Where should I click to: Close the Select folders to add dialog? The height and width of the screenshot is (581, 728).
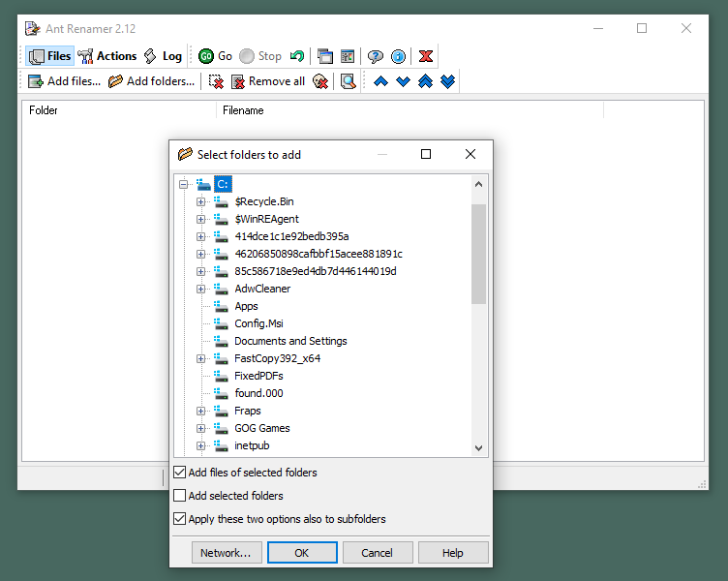[x=470, y=154]
